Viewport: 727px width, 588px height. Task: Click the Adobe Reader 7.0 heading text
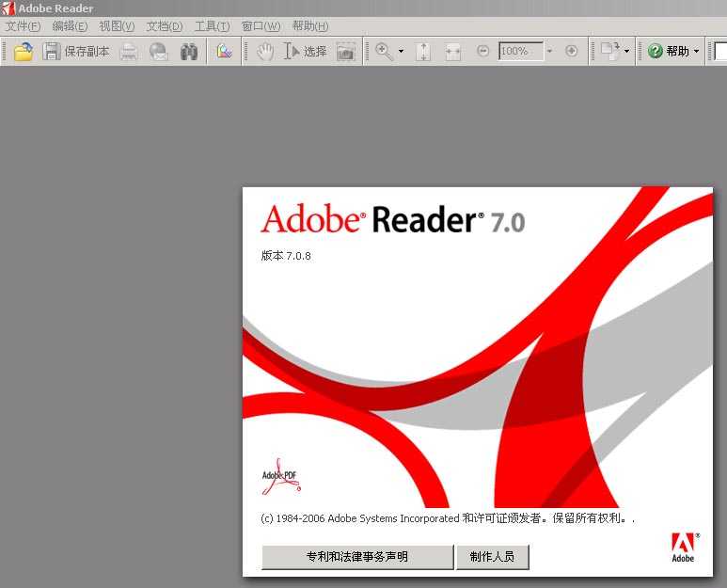(x=393, y=219)
